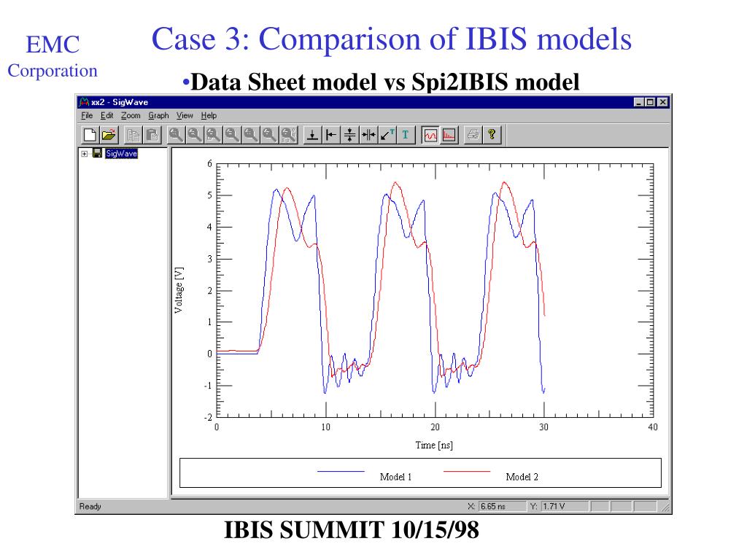Click the Y value field showing 1.71 V
The width and height of the screenshot is (747, 560).
565,506
